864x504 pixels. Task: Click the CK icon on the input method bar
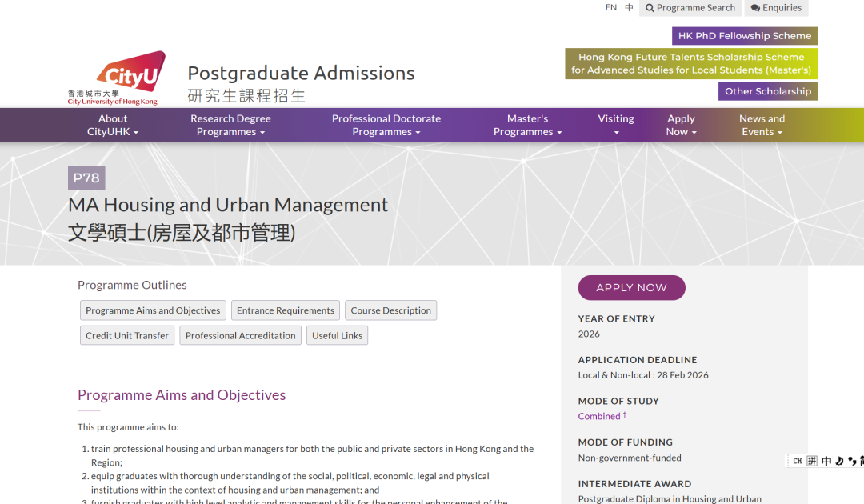[x=798, y=461]
